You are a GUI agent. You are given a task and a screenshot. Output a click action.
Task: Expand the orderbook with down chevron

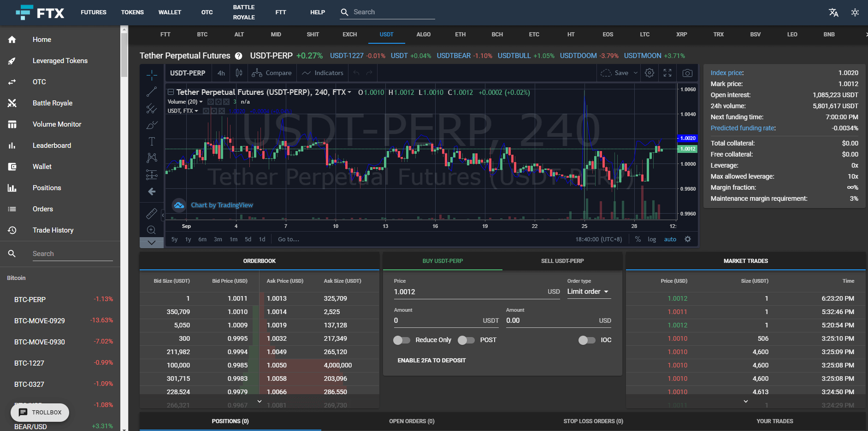(x=260, y=402)
